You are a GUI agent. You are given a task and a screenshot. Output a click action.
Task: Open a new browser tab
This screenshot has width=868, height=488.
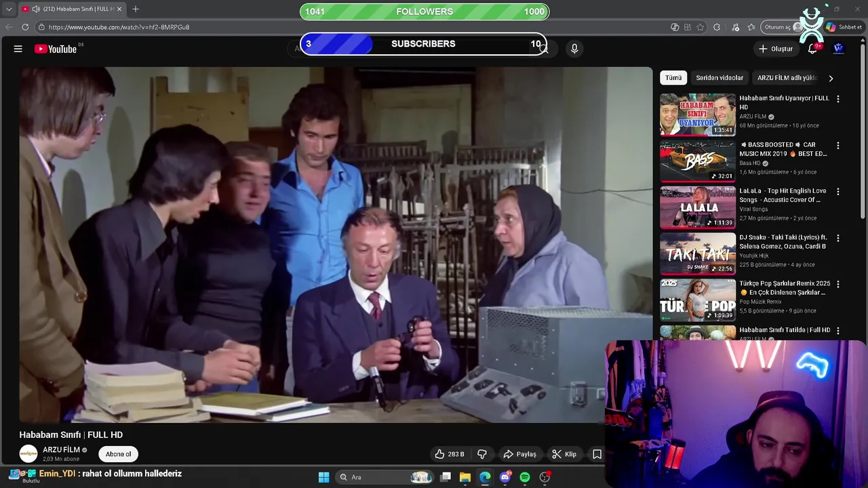pyautogui.click(x=136, y=9)
